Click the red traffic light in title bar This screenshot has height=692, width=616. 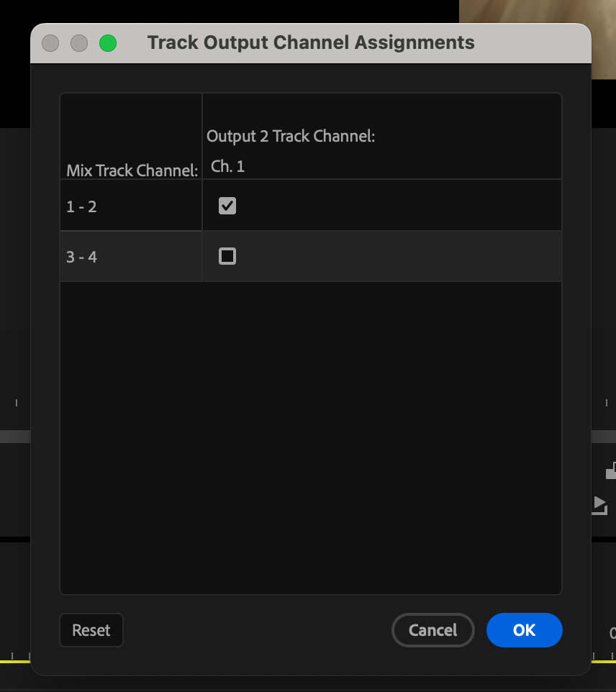pos(50,43)
